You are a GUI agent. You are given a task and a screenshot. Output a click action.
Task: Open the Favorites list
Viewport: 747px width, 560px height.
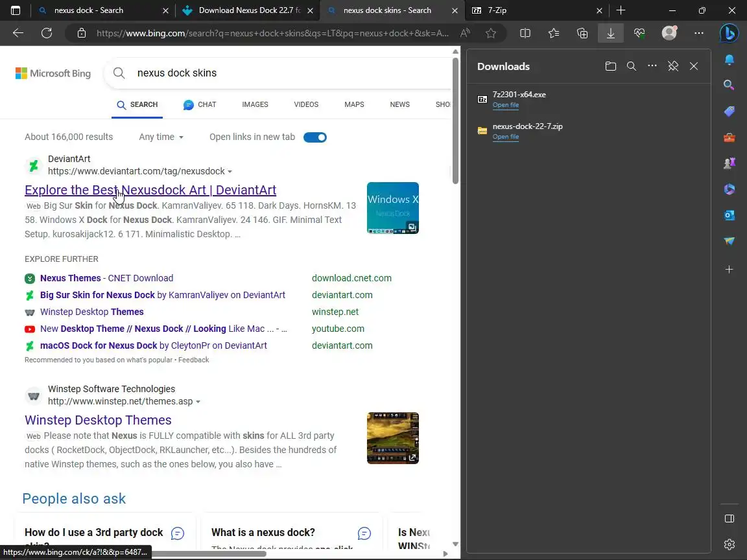554,33
